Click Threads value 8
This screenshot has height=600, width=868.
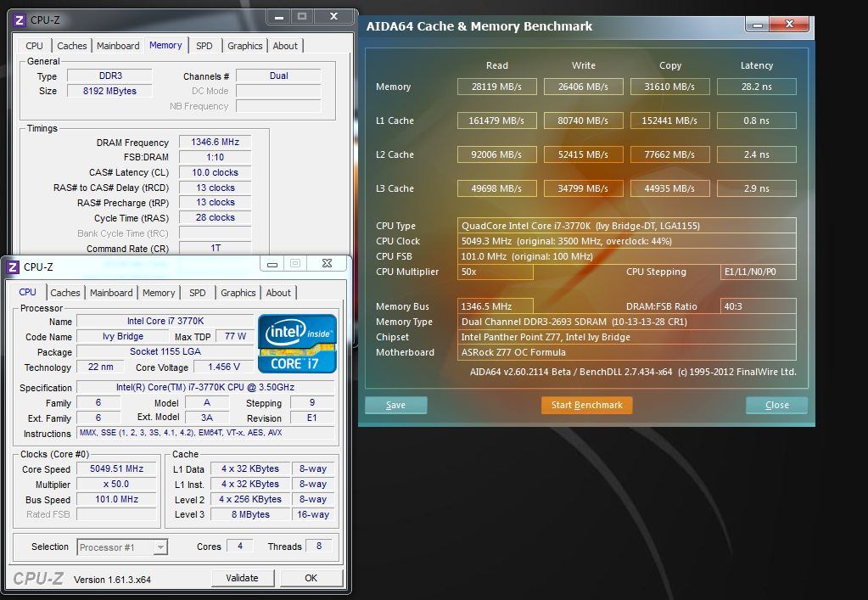pos(319,547)
